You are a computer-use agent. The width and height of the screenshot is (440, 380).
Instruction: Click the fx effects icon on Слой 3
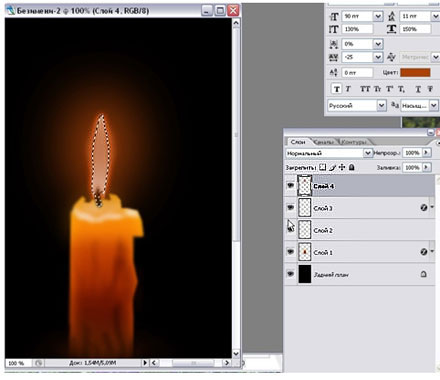(x=424, y=208)
